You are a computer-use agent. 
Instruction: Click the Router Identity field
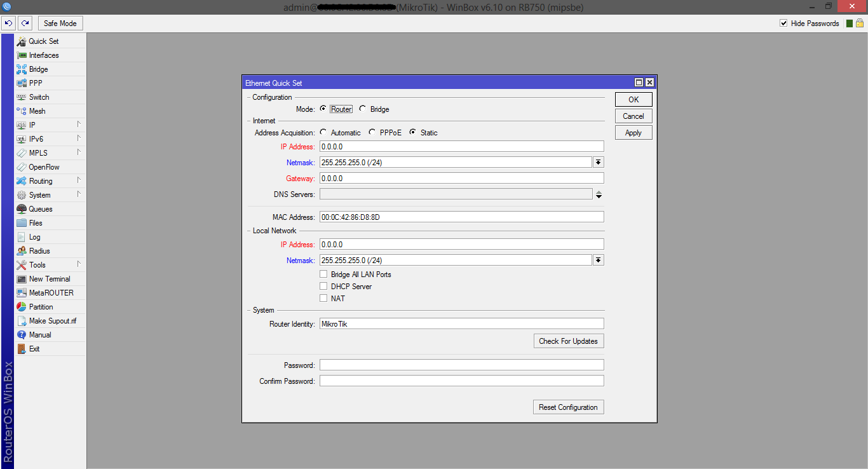tap(461, 324)
